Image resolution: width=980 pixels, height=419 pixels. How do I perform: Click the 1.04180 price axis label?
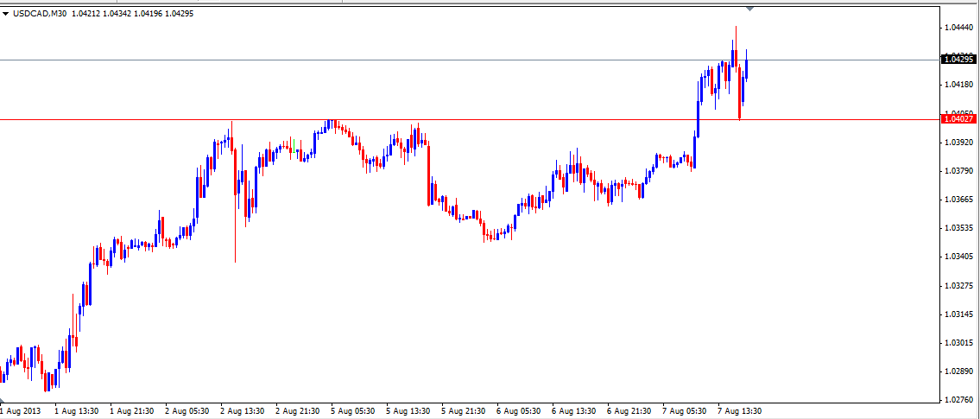pos(958,85)
